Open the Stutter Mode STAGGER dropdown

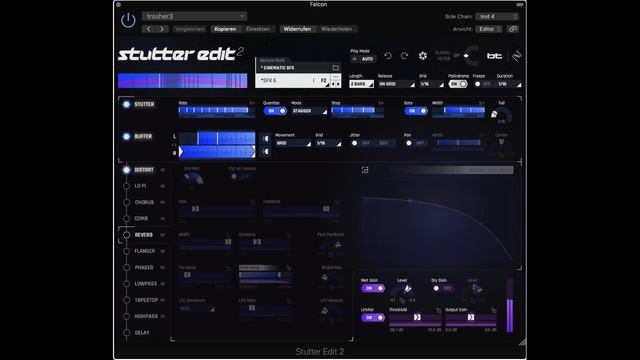pos(309,111)
